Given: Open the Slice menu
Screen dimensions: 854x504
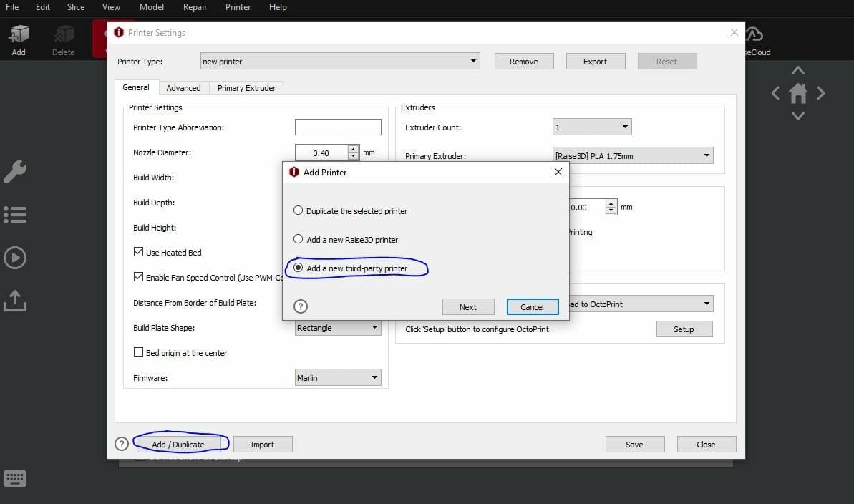Looking at the screenshot, I should click(75, 7).
